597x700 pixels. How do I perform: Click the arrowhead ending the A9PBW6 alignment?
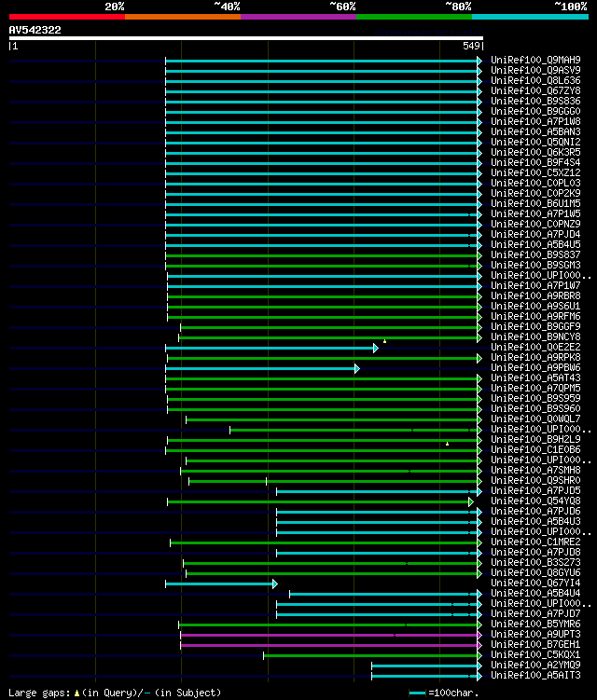pos(357,369)
